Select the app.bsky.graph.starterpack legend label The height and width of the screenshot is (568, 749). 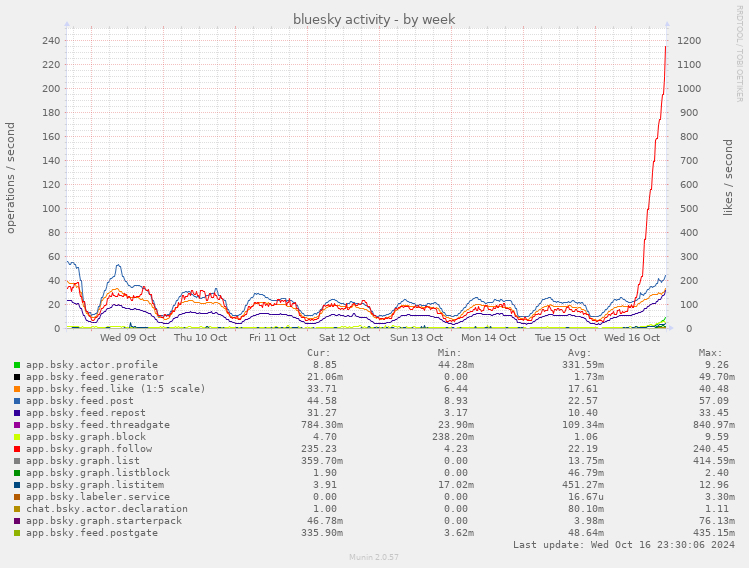104,521
